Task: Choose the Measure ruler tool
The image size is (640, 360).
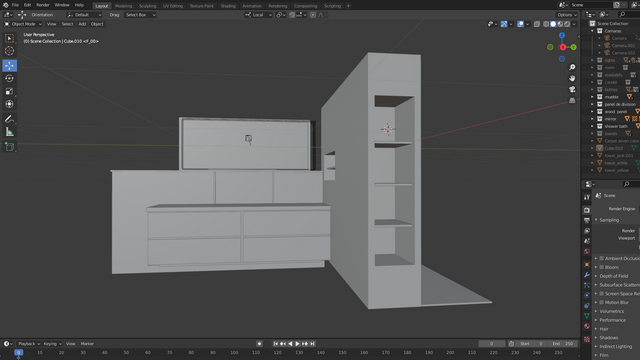Action: (x=9, y=132)
